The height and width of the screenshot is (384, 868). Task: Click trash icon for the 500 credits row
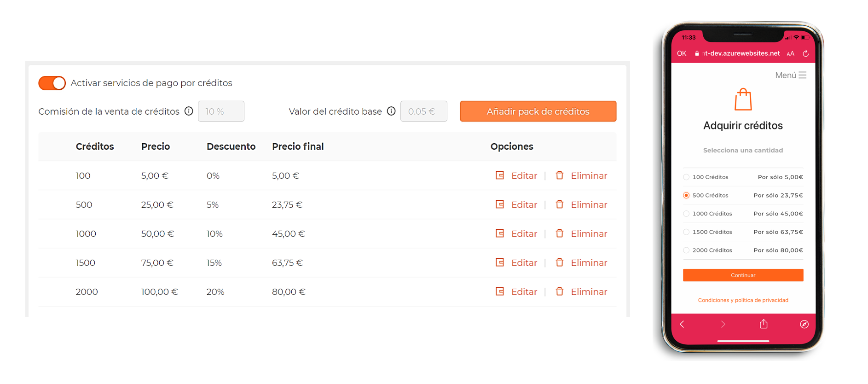point(560,204)
